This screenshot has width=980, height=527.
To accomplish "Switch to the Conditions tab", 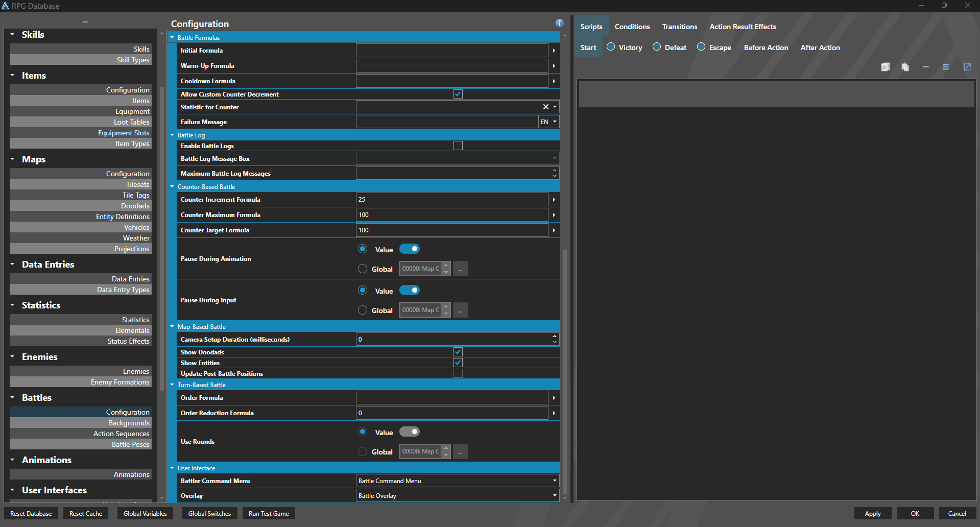I will click(632, 26).
